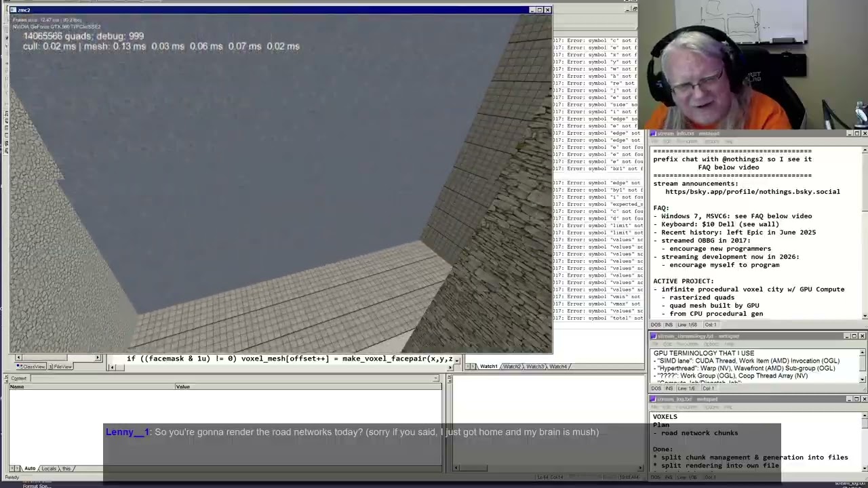Select the 'this' variables tab
868x488 pixels.
coord(66,468)
